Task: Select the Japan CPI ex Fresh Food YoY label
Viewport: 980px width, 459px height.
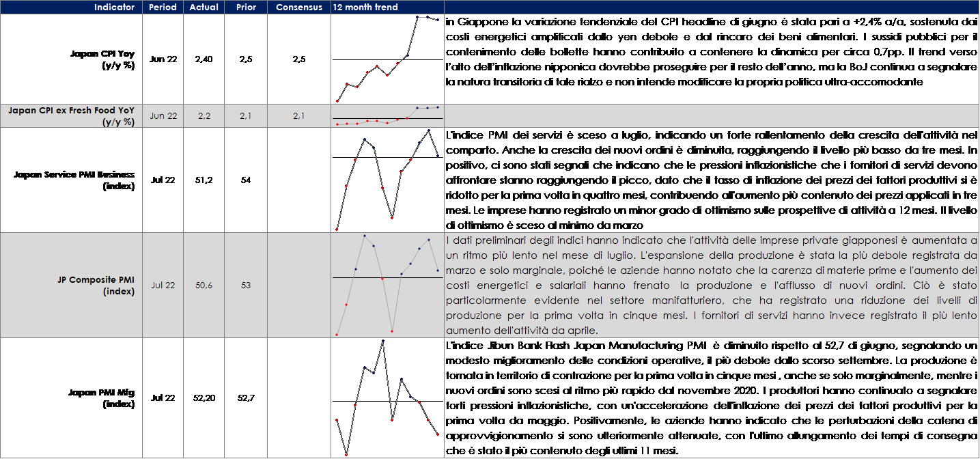Action: tap(71, 115)
